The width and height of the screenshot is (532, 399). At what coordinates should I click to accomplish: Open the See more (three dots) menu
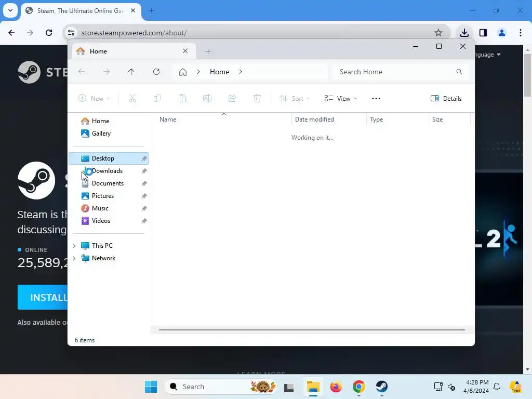coord(376,98)
